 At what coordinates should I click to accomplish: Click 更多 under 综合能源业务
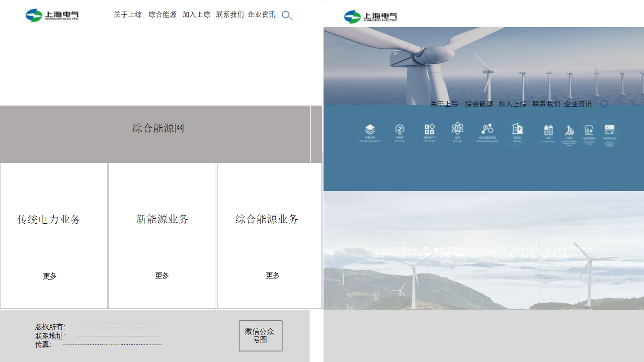(273, 276)
